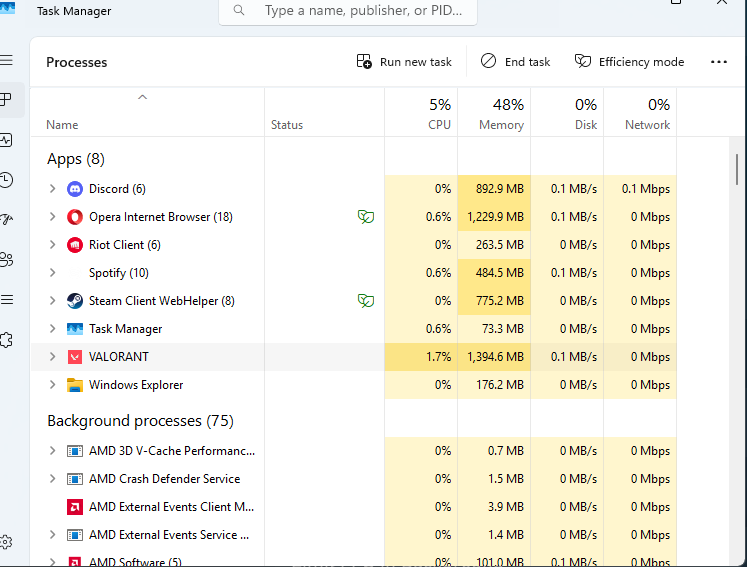Expand the Opera Internet Browser group
This screenshot has height=567, width=747.
[52, 217]
